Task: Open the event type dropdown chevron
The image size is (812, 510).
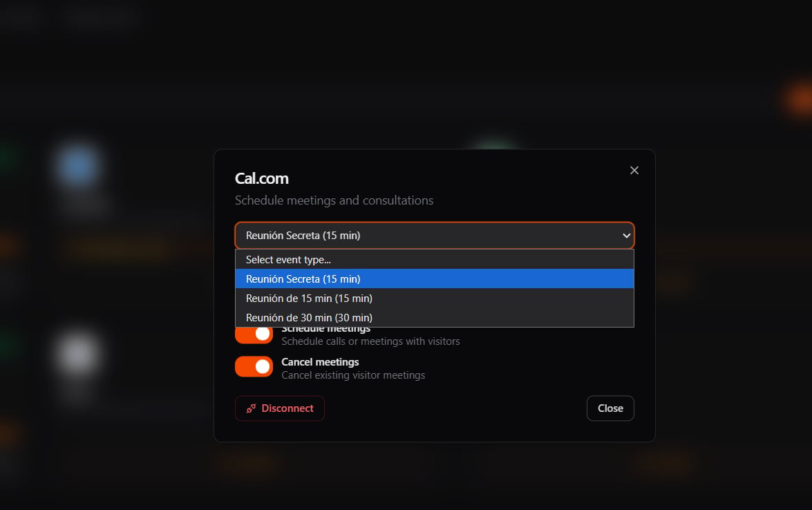Action: pos(626,236)
